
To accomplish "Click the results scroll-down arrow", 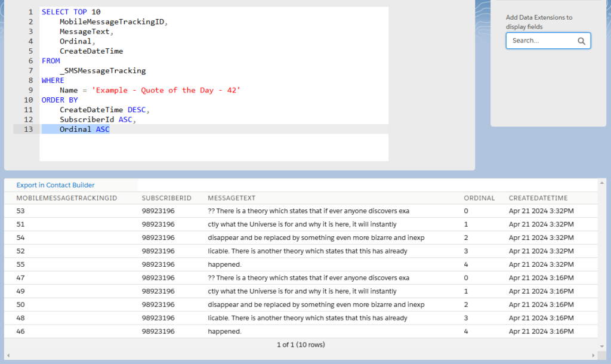I will [x=601, y=346].
